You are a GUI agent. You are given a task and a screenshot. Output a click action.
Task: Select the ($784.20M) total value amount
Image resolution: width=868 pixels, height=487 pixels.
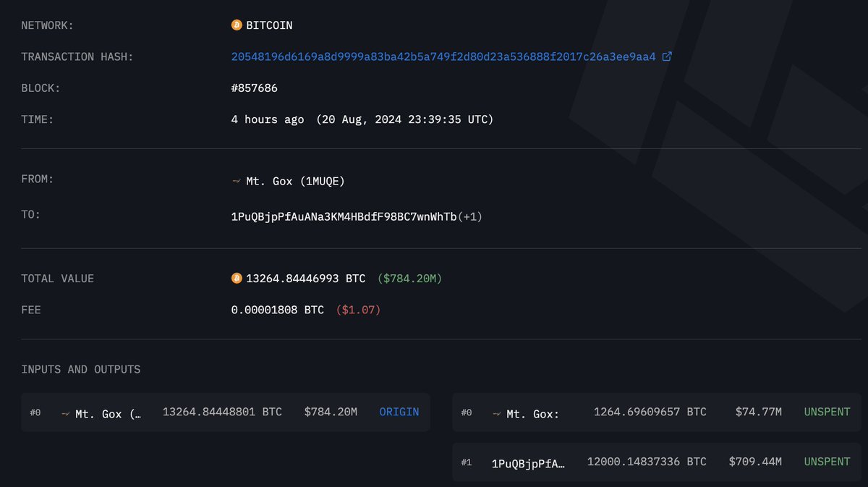pyautogui.click(x=409, y=279)
